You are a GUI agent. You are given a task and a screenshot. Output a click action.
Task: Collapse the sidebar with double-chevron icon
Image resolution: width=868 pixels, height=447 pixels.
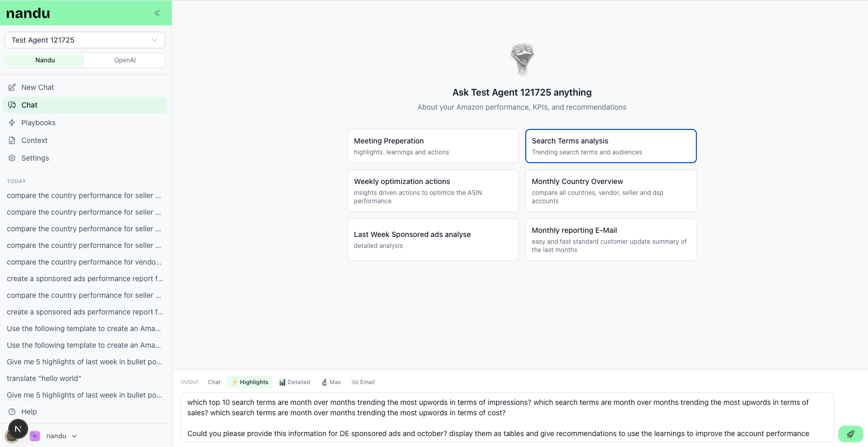point(157,13)
